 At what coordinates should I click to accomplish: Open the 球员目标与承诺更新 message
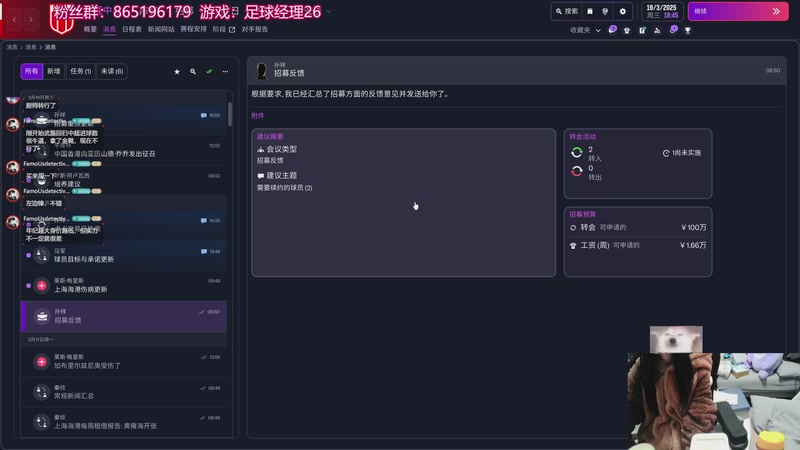pyautogui.click(x=123, y=255)
